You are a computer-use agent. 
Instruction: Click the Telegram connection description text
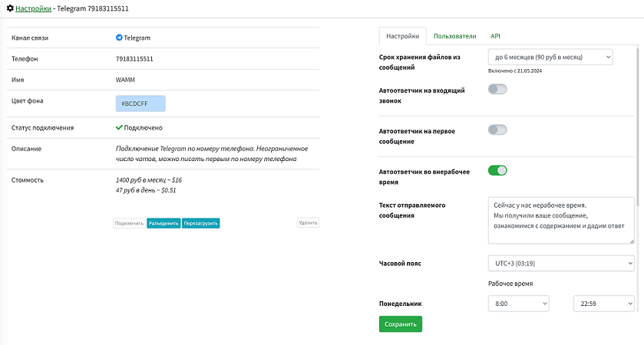(212, 153)
